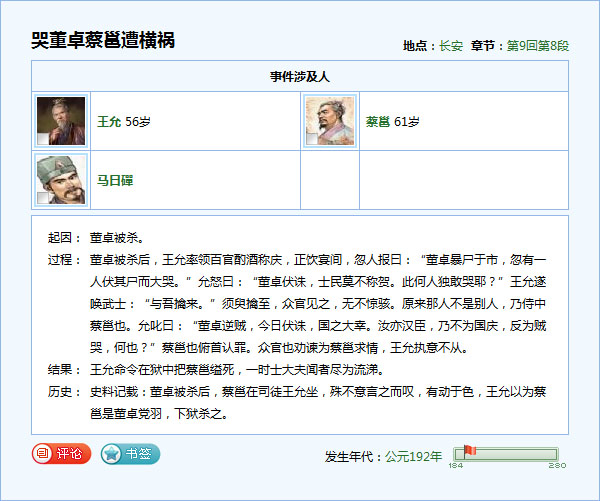
Task: Click the red flag on the timeline
Action: [469, 451]
